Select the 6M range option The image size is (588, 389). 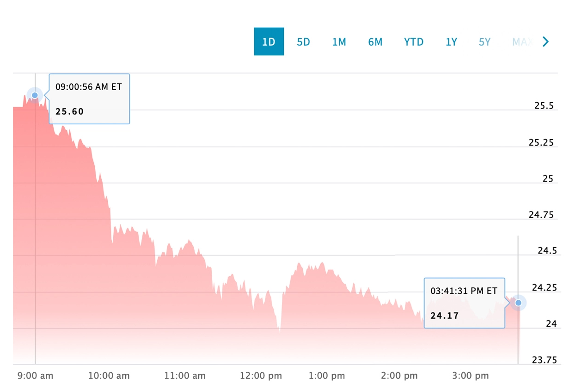(x=375, y=42)
